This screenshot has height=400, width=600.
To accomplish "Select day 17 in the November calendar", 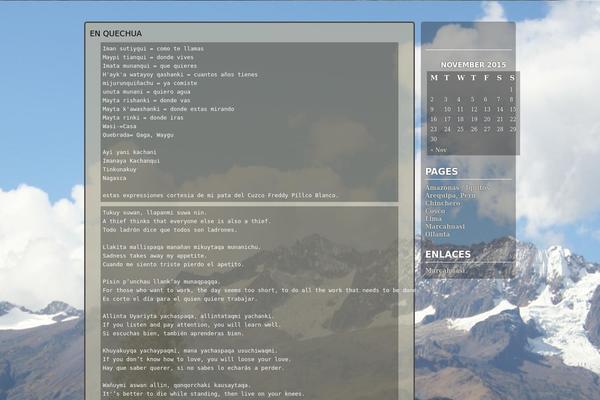I will 447,119.
